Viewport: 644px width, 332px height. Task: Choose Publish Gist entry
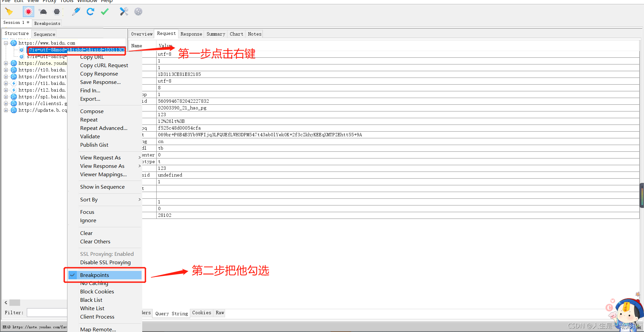coord(94,145)
